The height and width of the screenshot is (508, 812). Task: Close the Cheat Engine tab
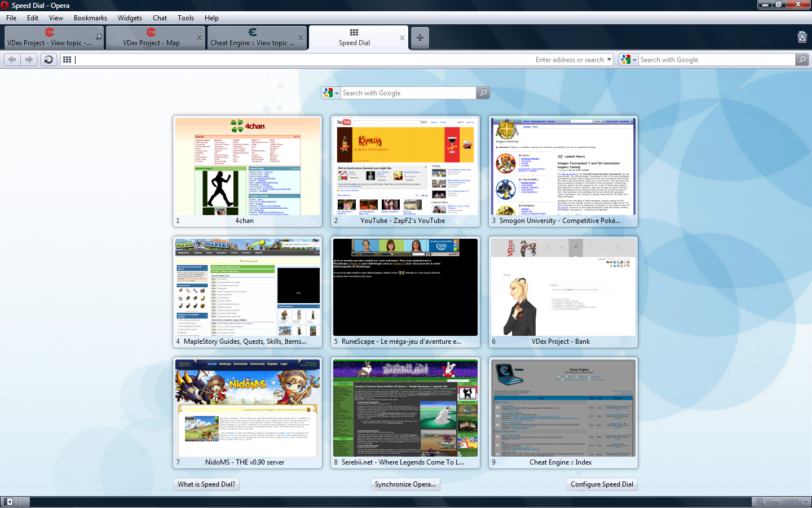tap(301, 38)
